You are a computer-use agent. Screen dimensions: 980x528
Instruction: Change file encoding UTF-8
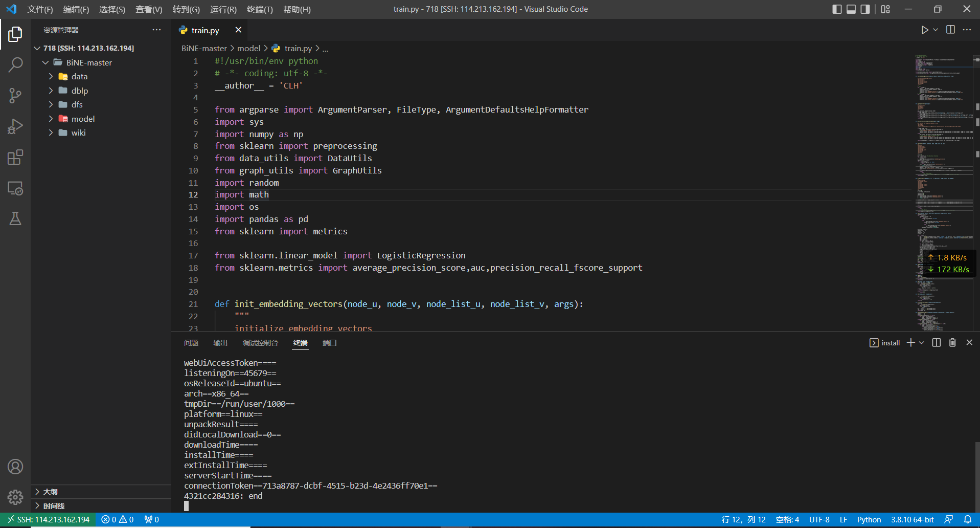819,520
